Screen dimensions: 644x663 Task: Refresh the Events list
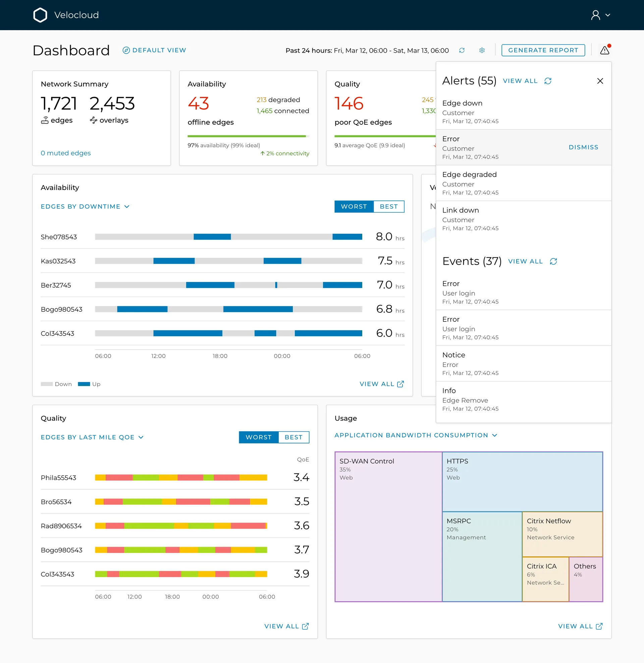(x=553, y=261)
